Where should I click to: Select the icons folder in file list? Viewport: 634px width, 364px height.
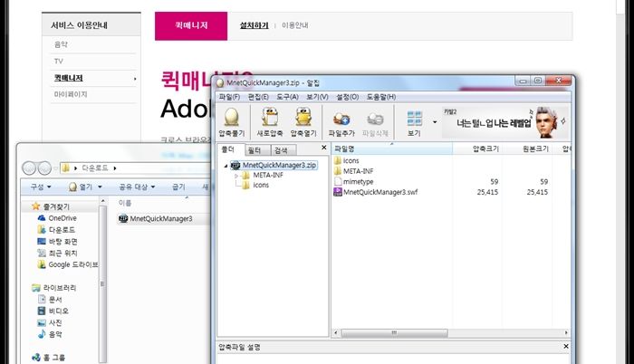point(351,160)
